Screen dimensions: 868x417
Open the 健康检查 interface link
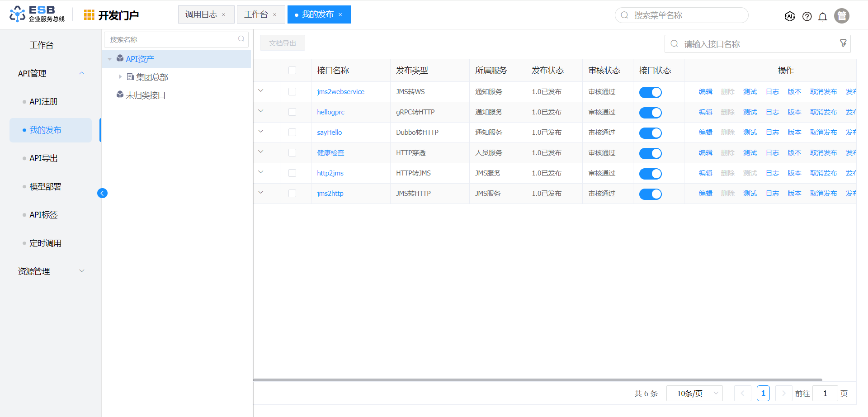(330, 153)
